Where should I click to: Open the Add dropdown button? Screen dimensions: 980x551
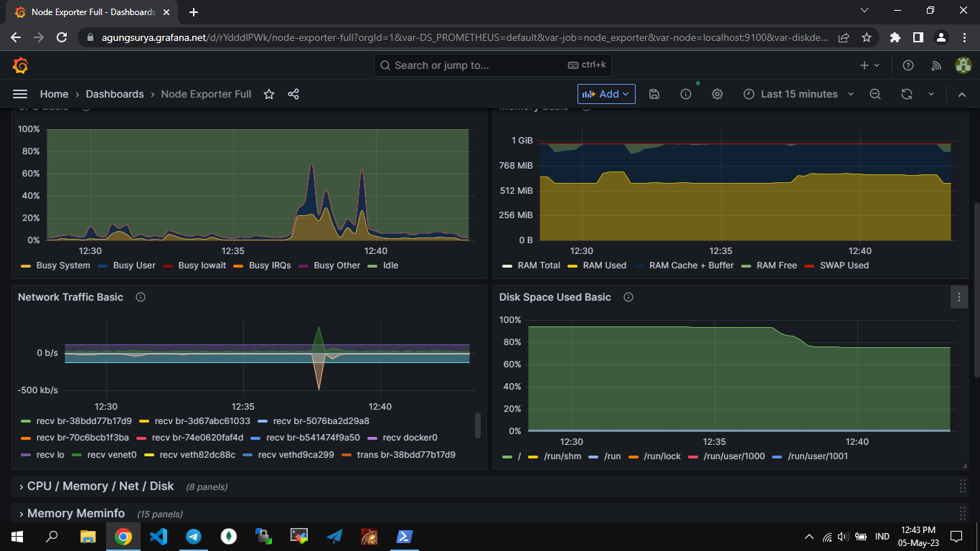(x=606, y=94)
